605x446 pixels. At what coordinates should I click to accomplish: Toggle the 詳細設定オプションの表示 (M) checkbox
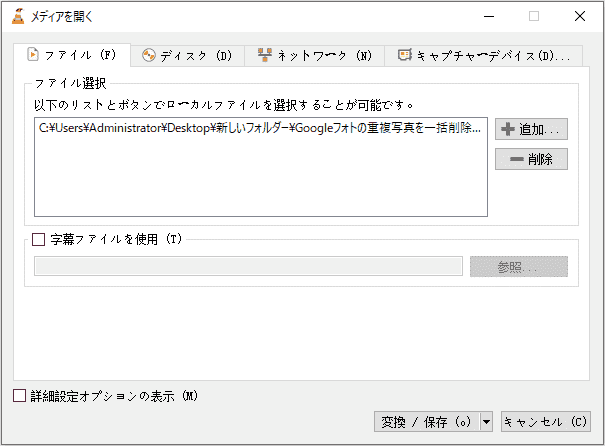tap(19, 396)
